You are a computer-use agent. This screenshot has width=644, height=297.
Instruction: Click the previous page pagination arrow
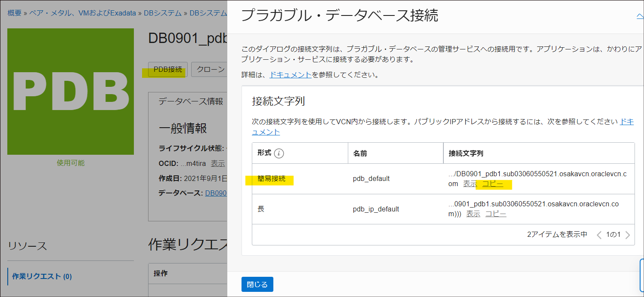pos(599,235)
